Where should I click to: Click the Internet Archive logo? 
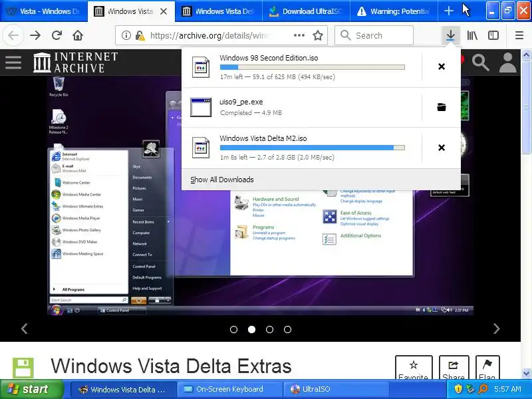75,63
